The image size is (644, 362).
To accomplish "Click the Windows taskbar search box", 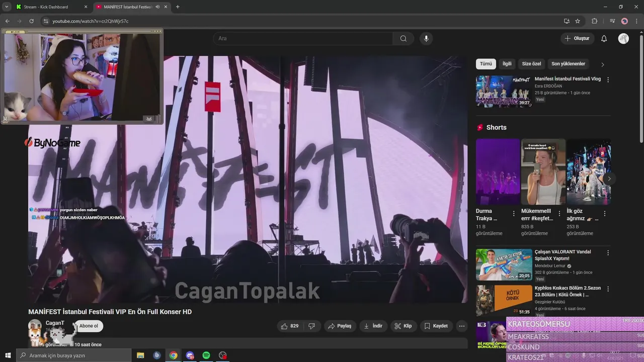I will click(73, 355).
